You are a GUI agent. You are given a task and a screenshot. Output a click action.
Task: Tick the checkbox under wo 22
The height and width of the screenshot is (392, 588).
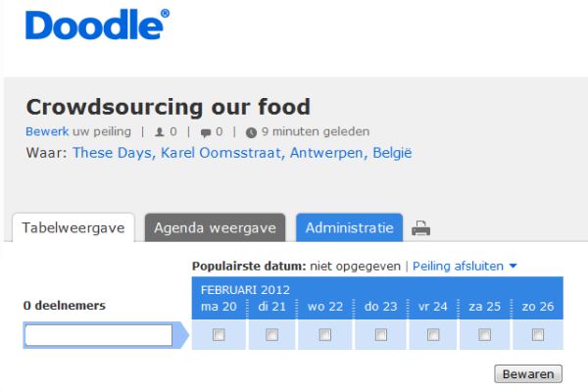pos(325,335)
